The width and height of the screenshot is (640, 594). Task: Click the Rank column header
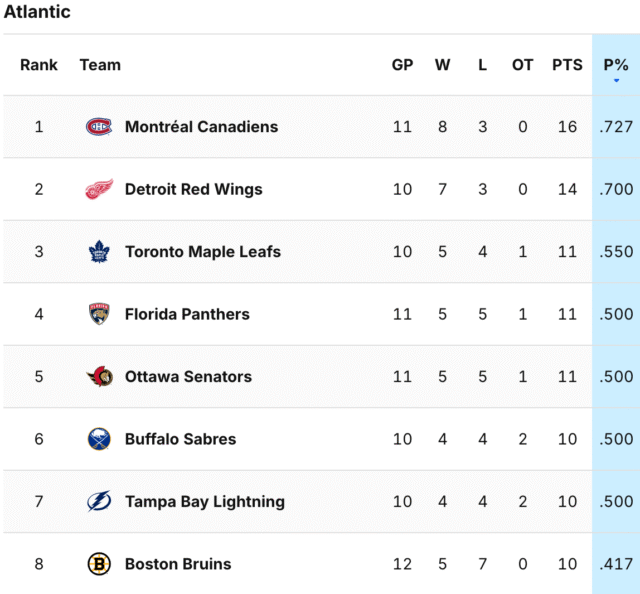[x=39, y=65]
